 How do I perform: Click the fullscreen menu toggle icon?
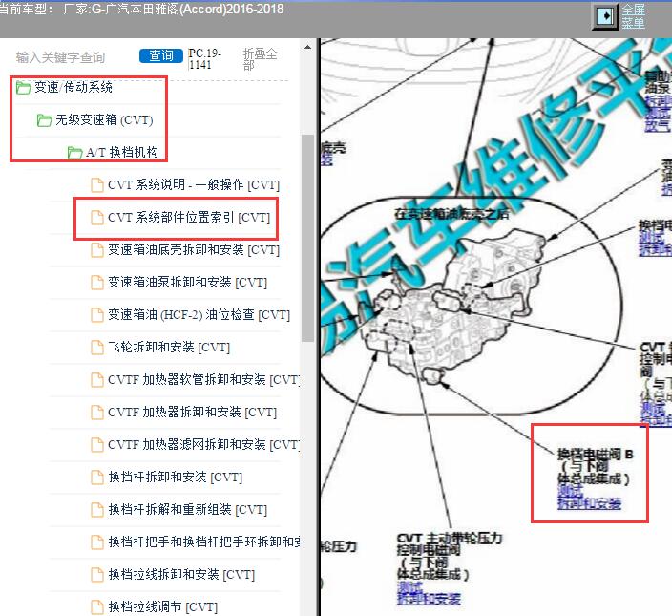point(605,16)
